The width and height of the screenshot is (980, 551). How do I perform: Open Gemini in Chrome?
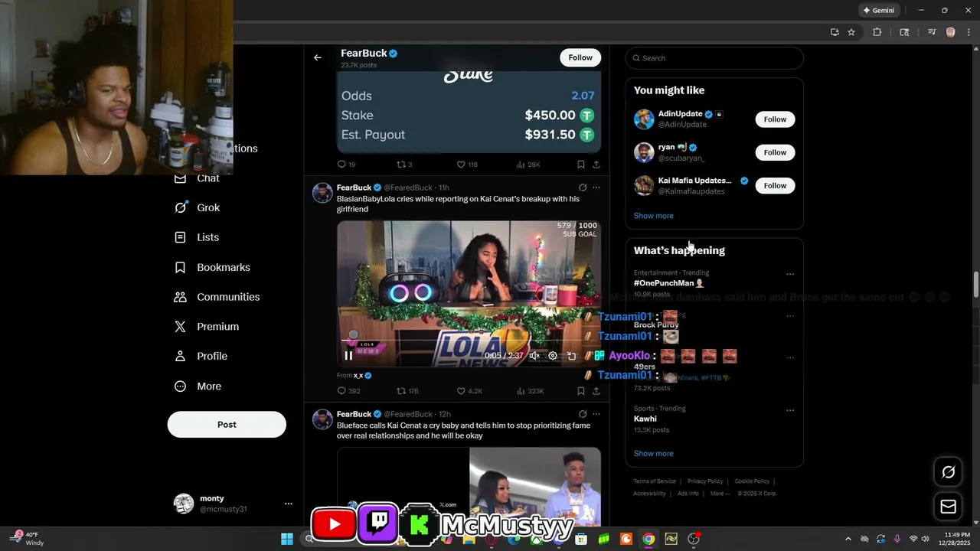[877, 11]
